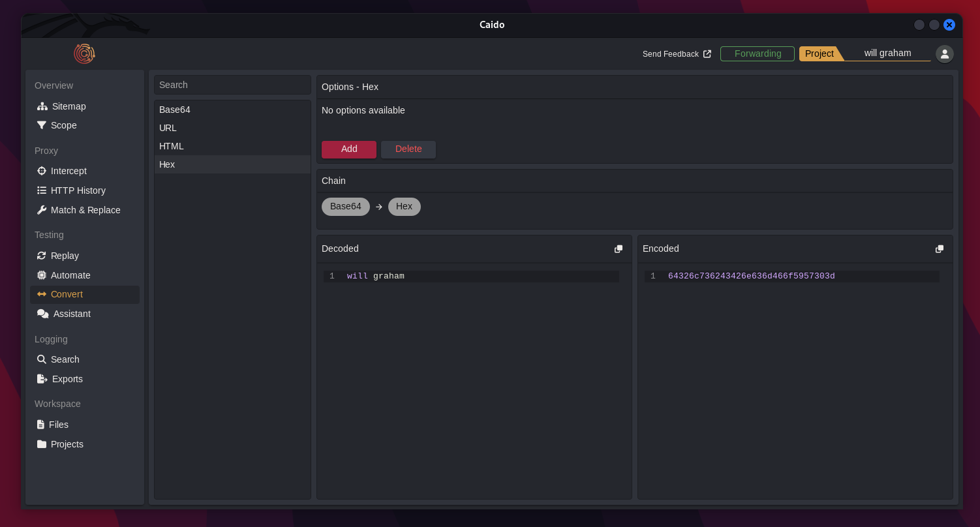Open the Intercept page
This screenshot has height=527, width=980.
coord(85,171)
